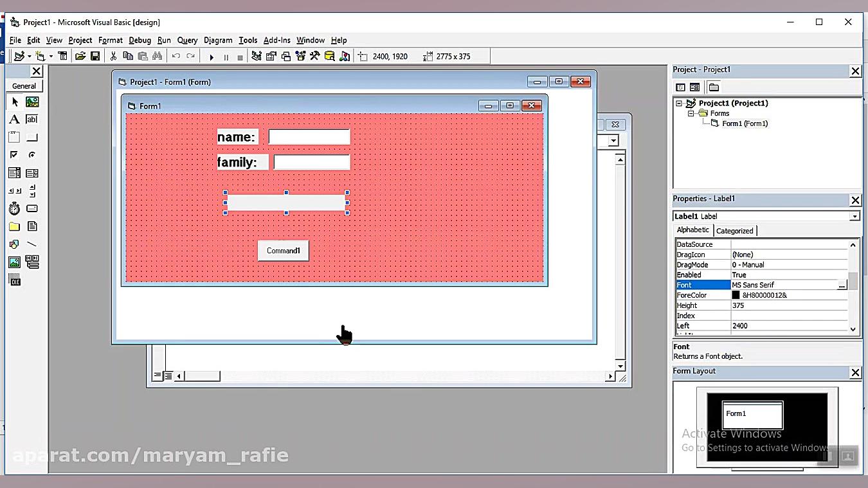Pick the Label control tool
The height and width of the screenshot is (488, 868).
point(14,119)
